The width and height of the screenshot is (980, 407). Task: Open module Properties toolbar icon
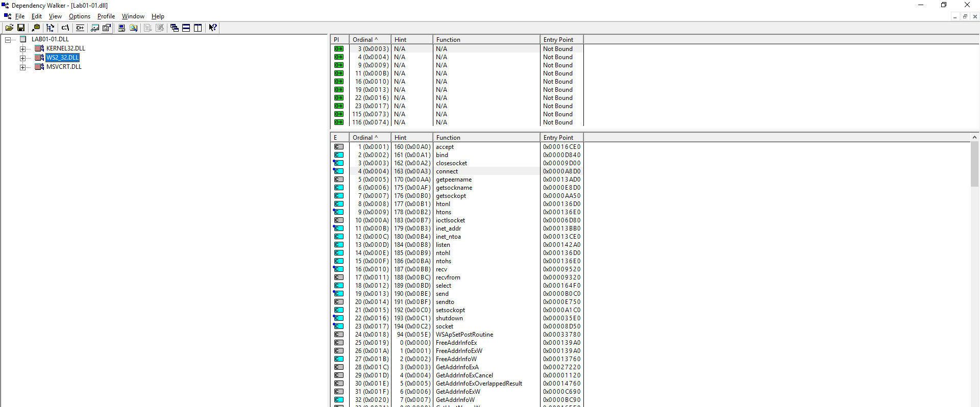coord(107,28)
